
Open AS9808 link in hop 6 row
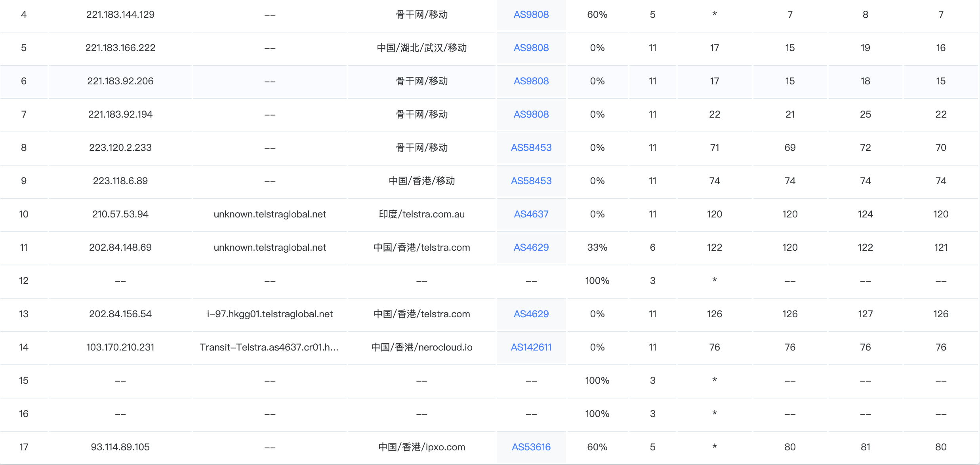pyautogui.click(x=531, y=81)
